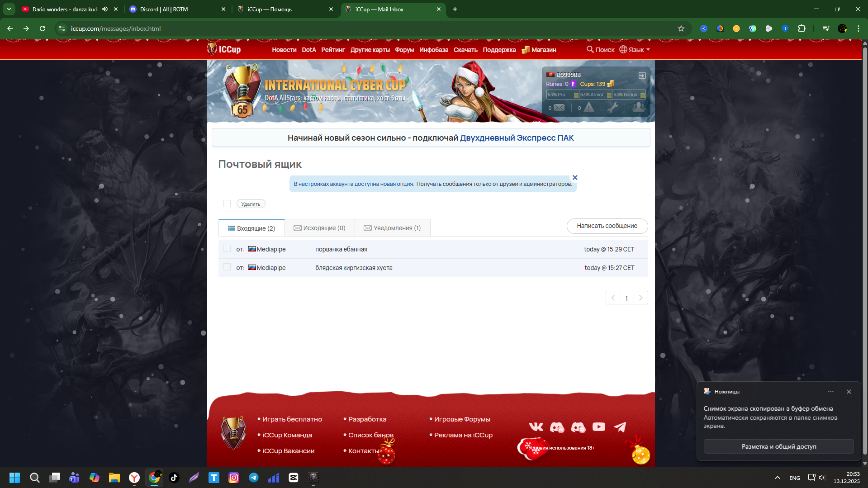Open Другие карты menu item

coord(370,50)
